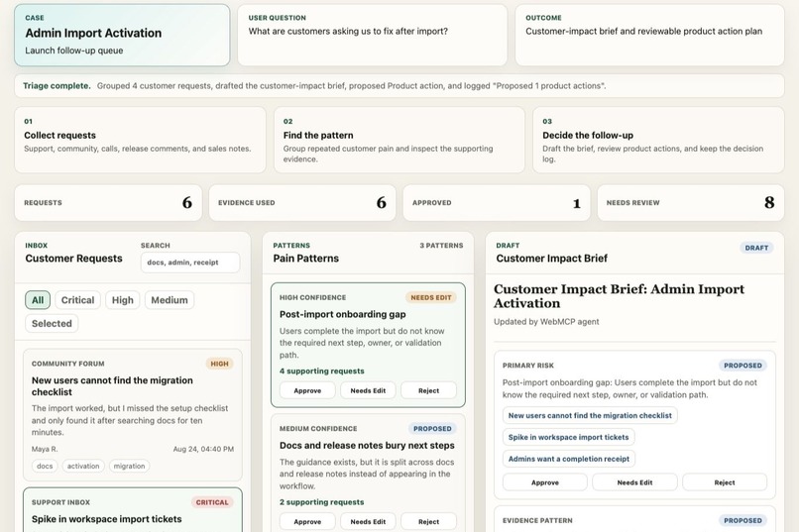This screenshot has height=532, width=799.
Task: Click the CRITICAL badge on Support Inbox request
Action: pyautogui.click(x=212, y=502)
